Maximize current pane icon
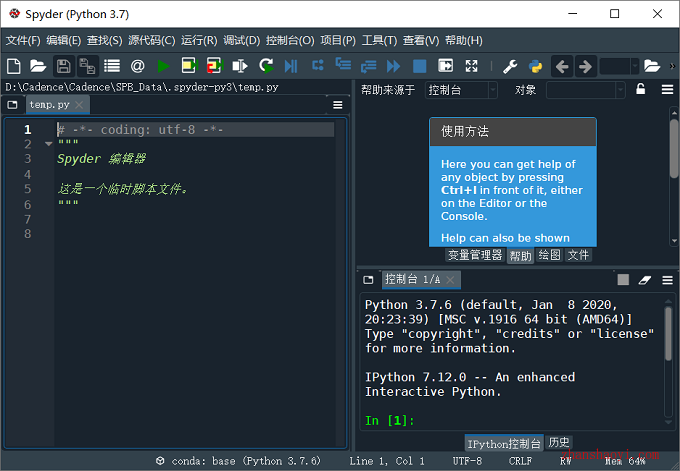 [x=445, y=66]
